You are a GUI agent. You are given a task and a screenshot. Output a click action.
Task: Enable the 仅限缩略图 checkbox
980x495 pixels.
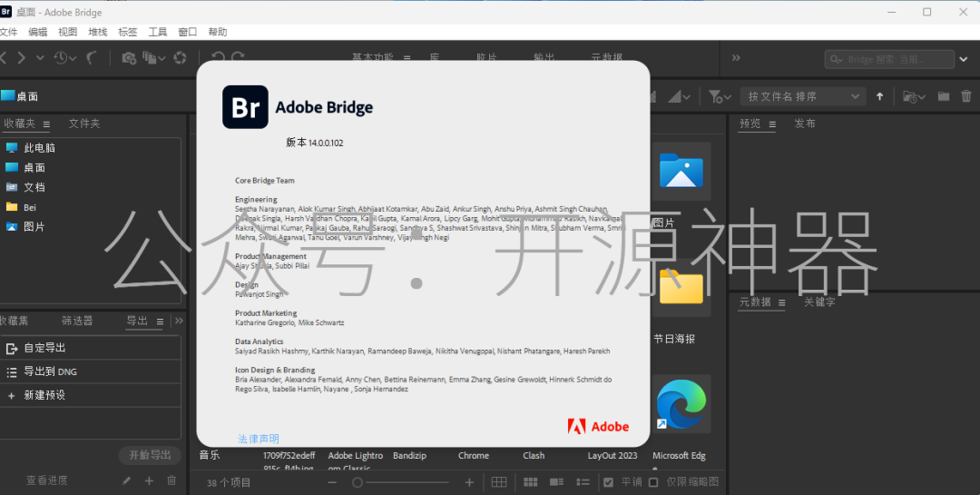click(x=653, y=482)
